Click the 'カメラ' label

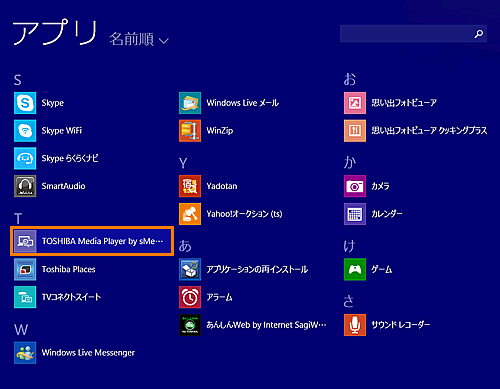tap(380, 186)
